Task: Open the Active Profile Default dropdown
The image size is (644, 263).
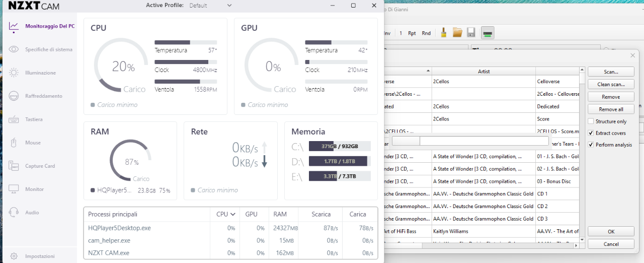Action: tap(210, 6)
